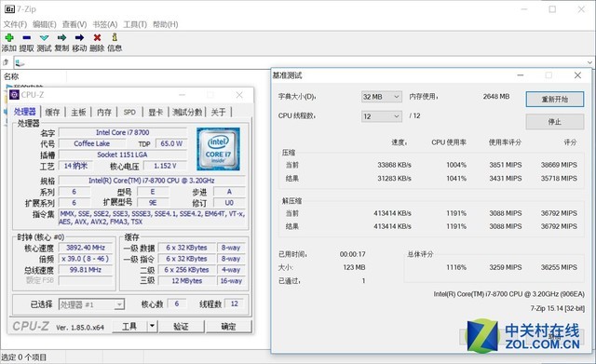The height and width of the screenshot is (364, 596).
Task: Switch to the CPU-Z SPD tab
Action: click(x=129, y=112)
